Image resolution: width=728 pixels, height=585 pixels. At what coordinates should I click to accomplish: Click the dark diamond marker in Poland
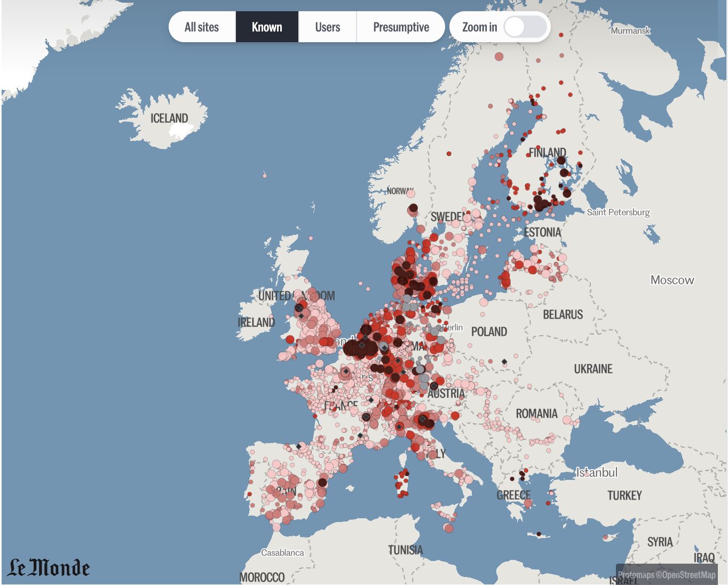coord(504,362)
